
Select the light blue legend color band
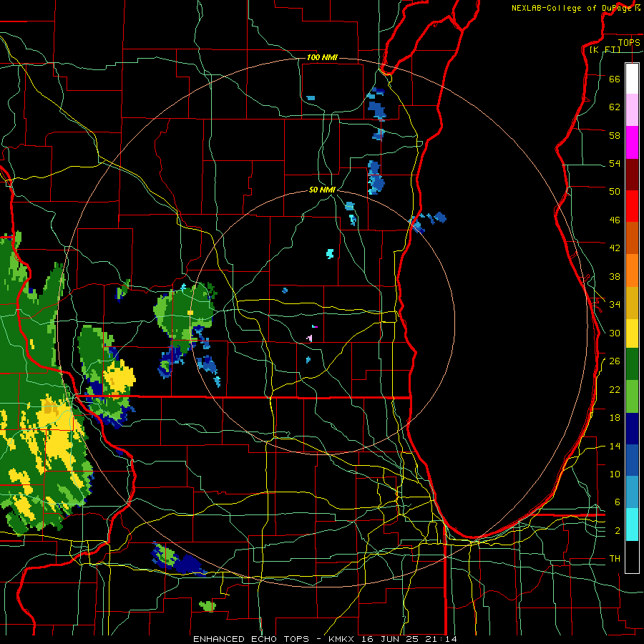(x=632, y=492)
